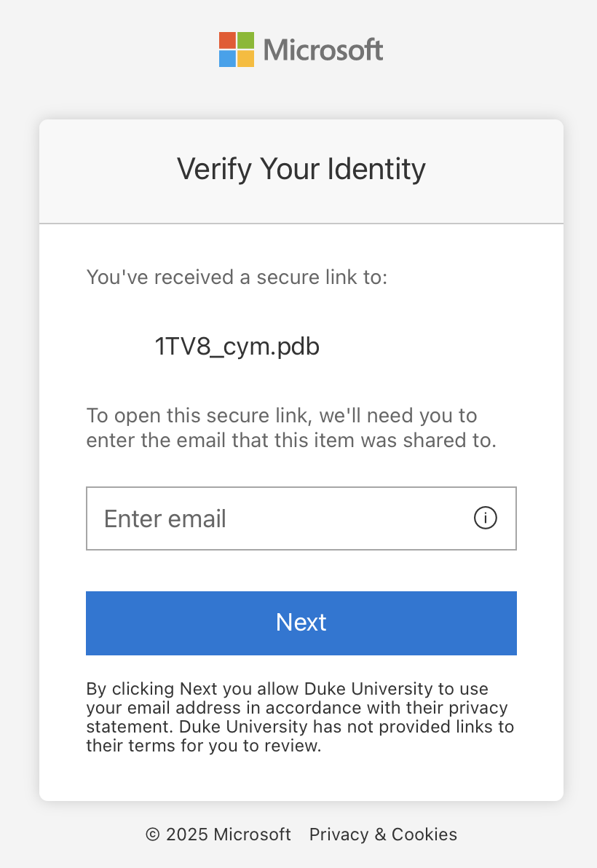The image size is (597, 868).
Task: Click the green square of Microsoft logo
Action: pos(245,40)
